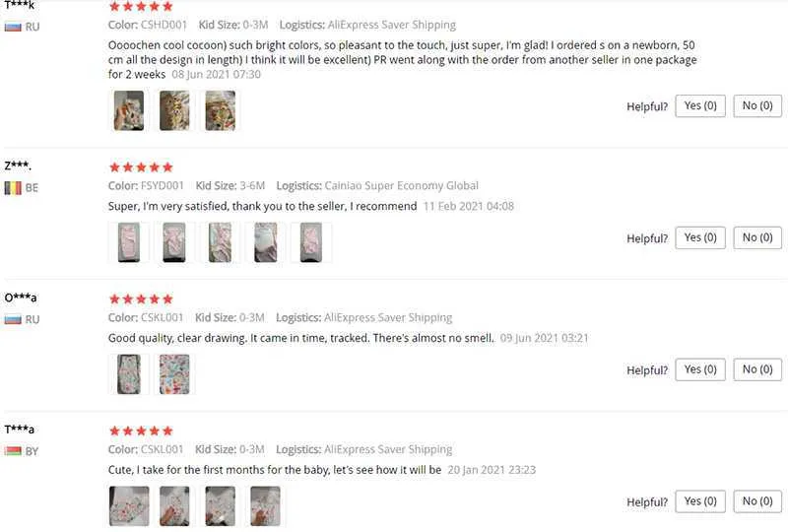788x532 pixels.
Task: Open first photo in T***a's review
Action: (x=129, y=505)
